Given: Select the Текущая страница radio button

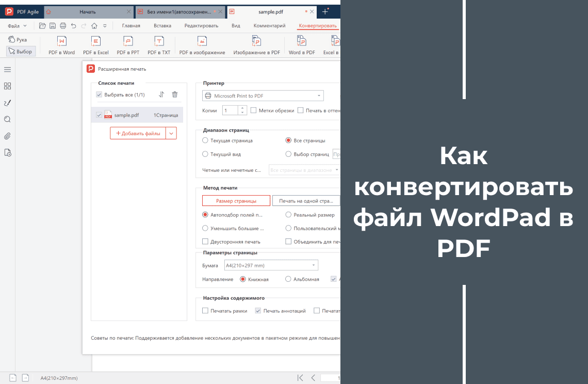Looking at the screenshot, I should (x=205, y=140).
